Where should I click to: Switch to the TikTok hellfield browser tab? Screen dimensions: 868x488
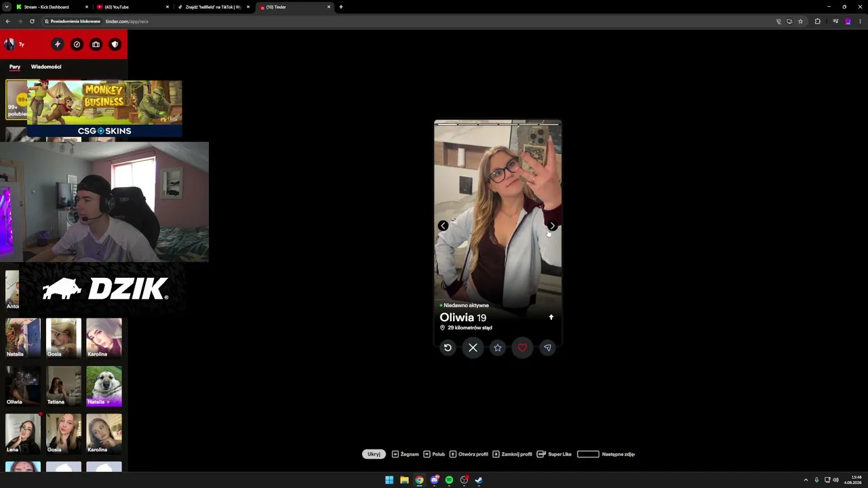pyautogui.click(x=213, y=7)
